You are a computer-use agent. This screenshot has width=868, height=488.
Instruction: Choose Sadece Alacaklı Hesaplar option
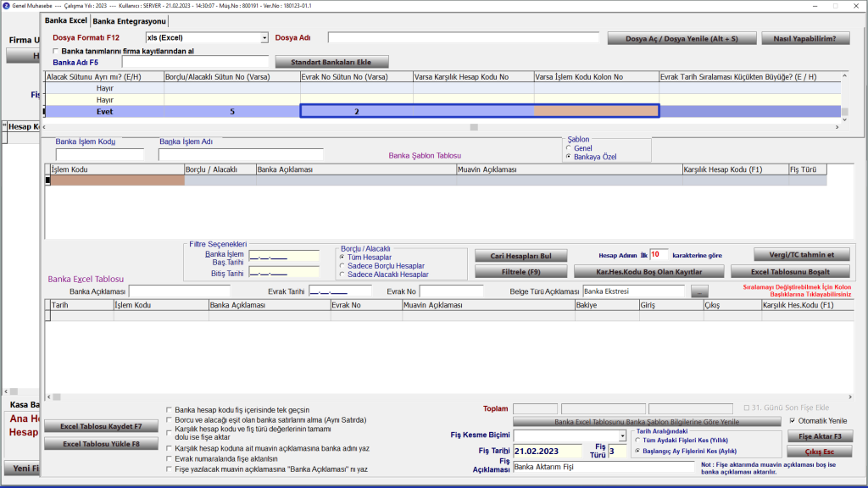342,274
